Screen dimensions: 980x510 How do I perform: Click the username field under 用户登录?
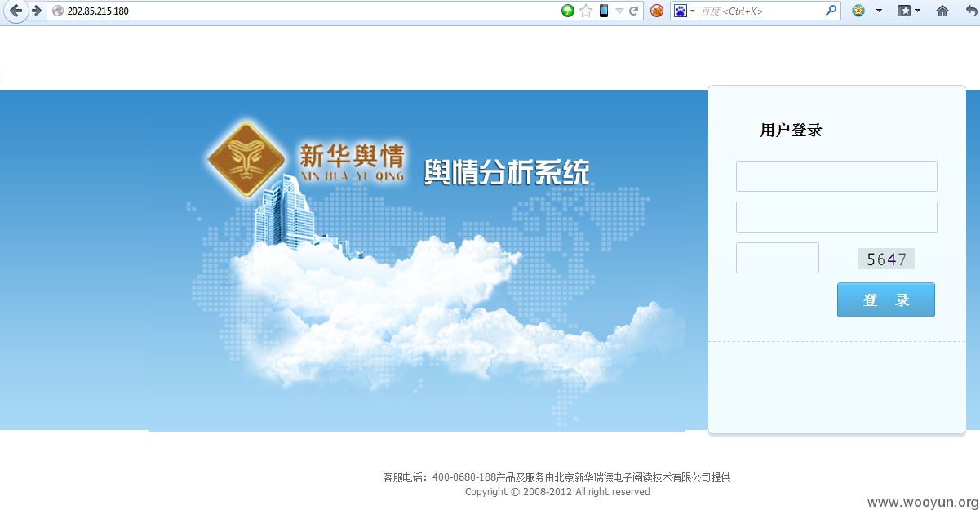coord(836,176)
